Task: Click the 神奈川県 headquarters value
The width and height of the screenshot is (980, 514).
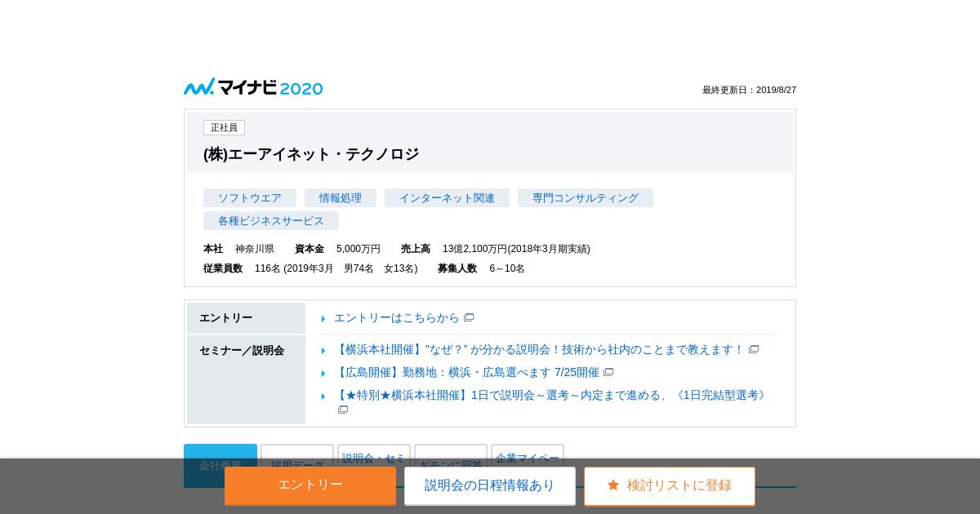Action: click(x=255, y=249)
